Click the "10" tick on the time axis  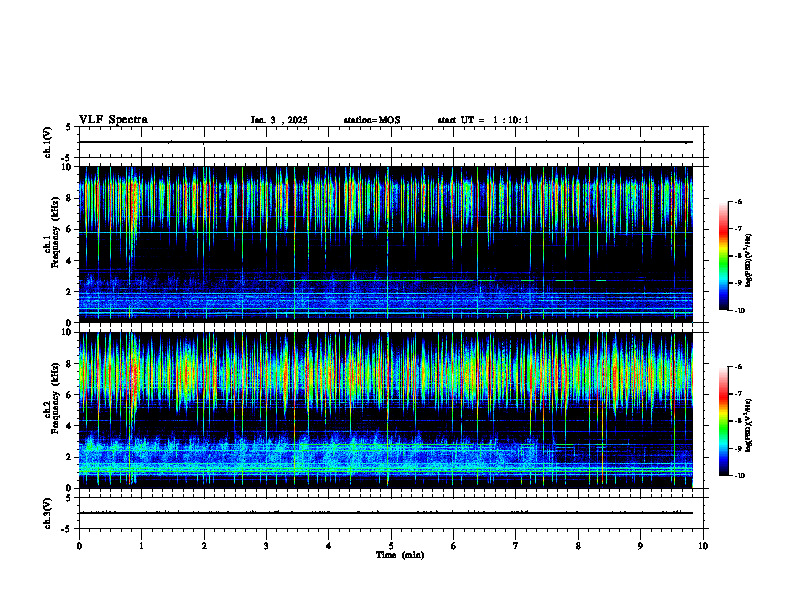coord(703,546)
